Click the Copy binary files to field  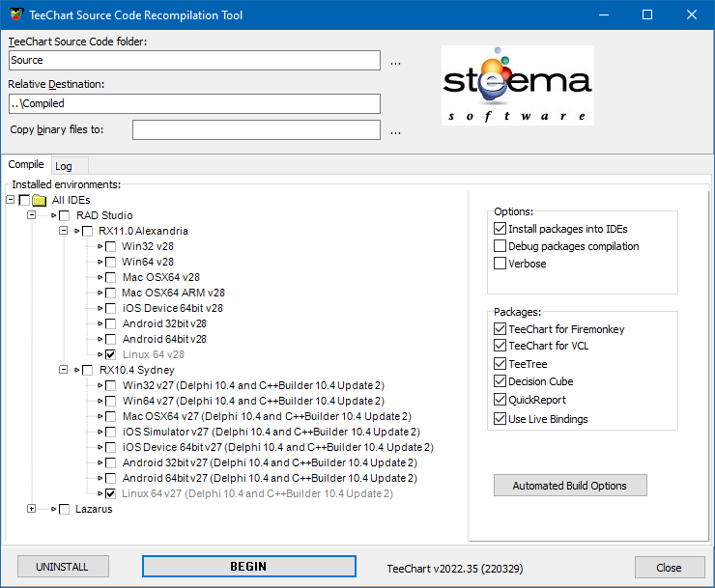[x=256, y=130]
